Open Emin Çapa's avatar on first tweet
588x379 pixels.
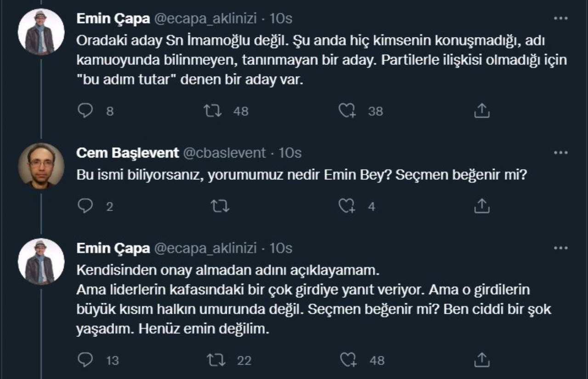41,32
